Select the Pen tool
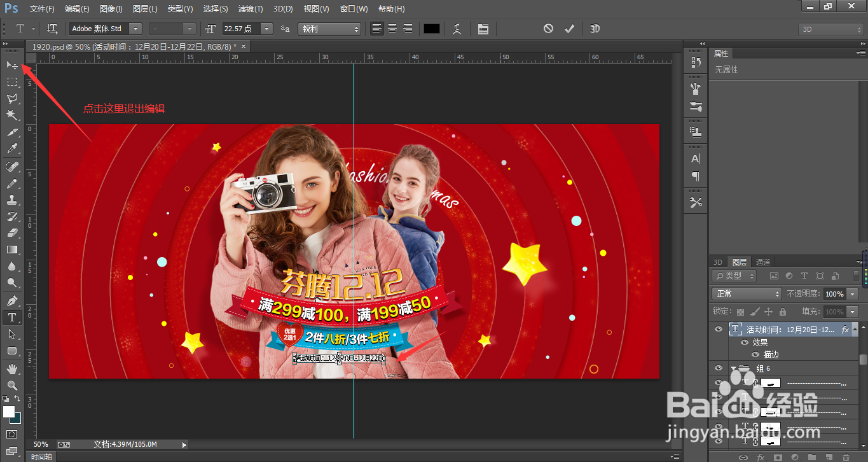Viewport: 868px width, 462px height. pyautogui.click(x=12, y=300)
